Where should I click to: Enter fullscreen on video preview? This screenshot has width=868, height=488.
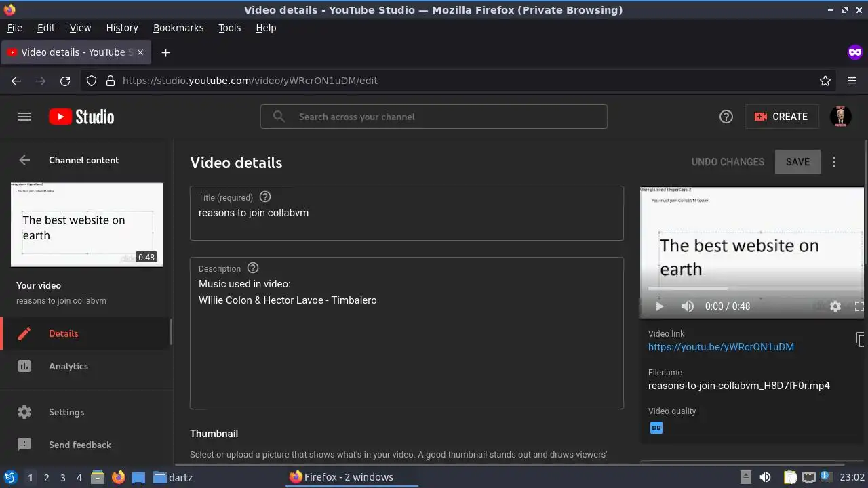(x=859, y=306)
